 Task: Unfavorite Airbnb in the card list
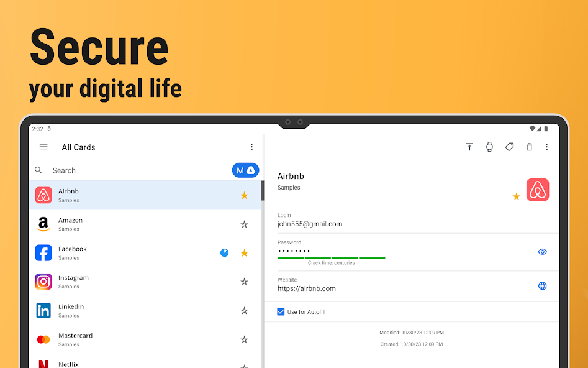[244, 195]
